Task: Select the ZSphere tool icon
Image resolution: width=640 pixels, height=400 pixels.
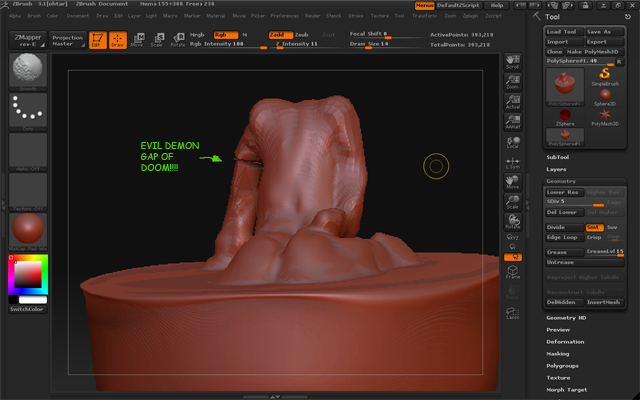Action: (565, 117)
